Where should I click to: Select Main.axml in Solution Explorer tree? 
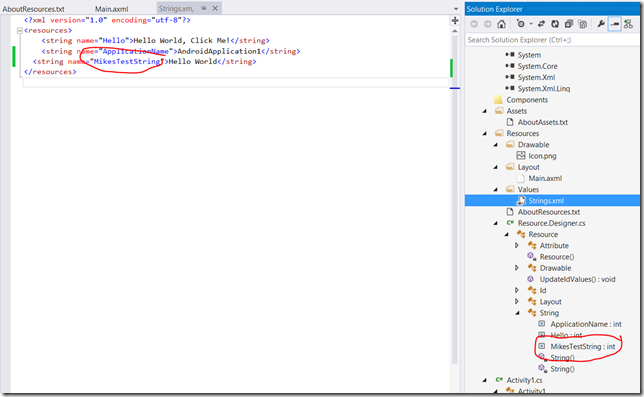point(545,178)
